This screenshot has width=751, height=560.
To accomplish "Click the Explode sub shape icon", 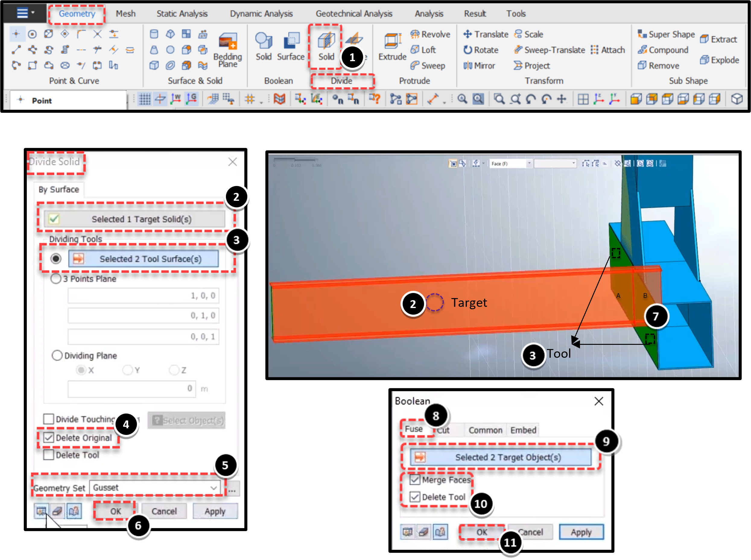I will [x=719, y=60].
